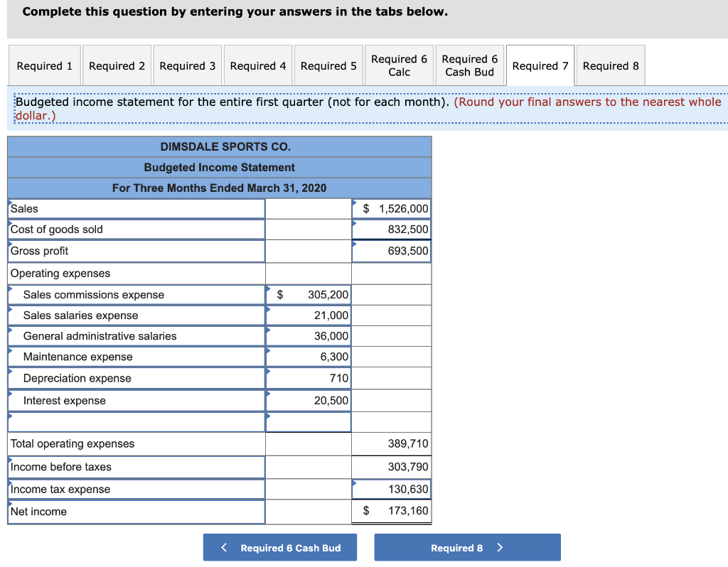Edit the Sales amount field 1,526,000
The width and height of the screenshot is (728, 567).
click(392, 209)
